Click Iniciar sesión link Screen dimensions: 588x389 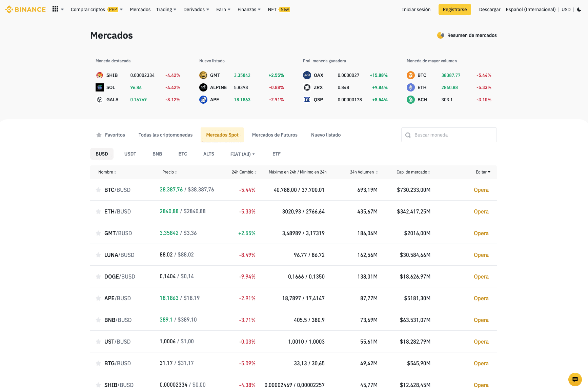point(416,9)
